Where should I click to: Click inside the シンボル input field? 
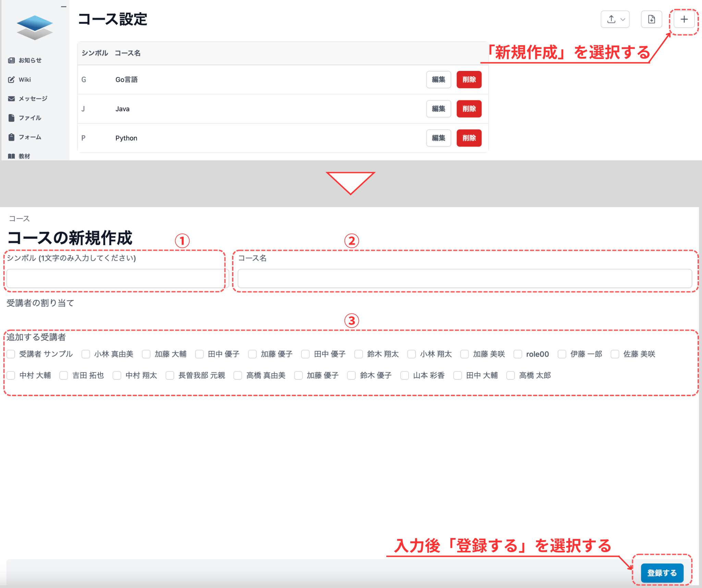[x=115, y=278]
